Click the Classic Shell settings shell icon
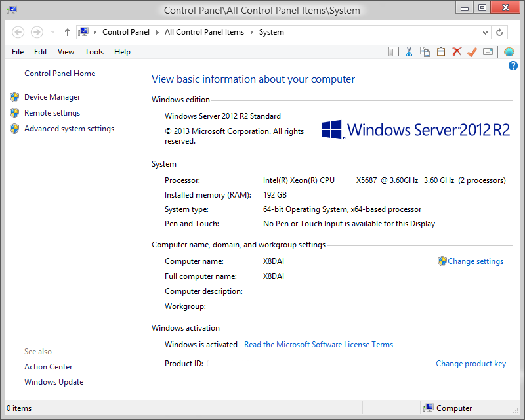This screenshot has width=525, height=420. (509, 52)
